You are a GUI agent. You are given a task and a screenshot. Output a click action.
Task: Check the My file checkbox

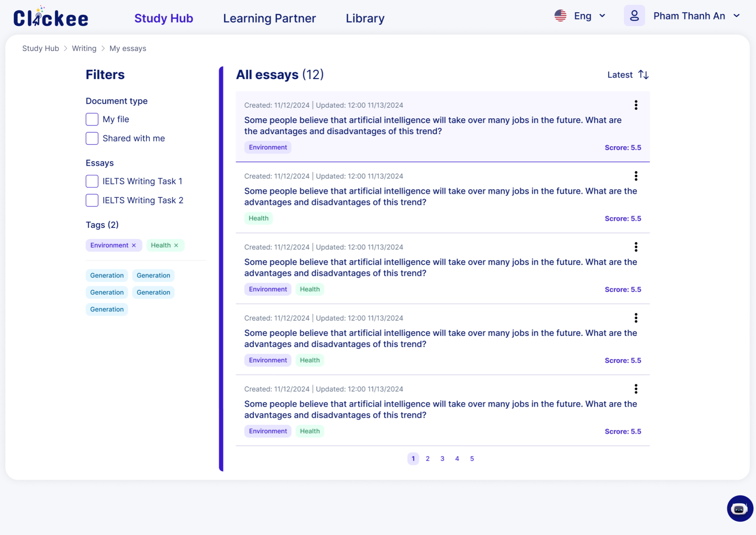92,119
